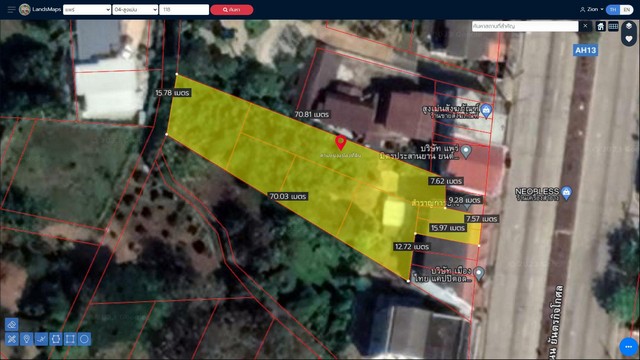This screenshot has height=360, width=640.
Task: Click the parcel number input field
Action: 184,9
